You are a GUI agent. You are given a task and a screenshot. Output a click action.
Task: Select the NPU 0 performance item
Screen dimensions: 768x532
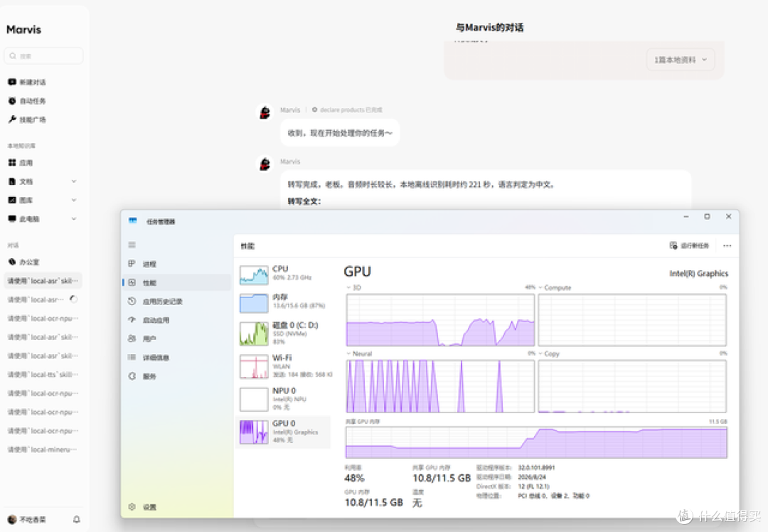pos(284,399)
